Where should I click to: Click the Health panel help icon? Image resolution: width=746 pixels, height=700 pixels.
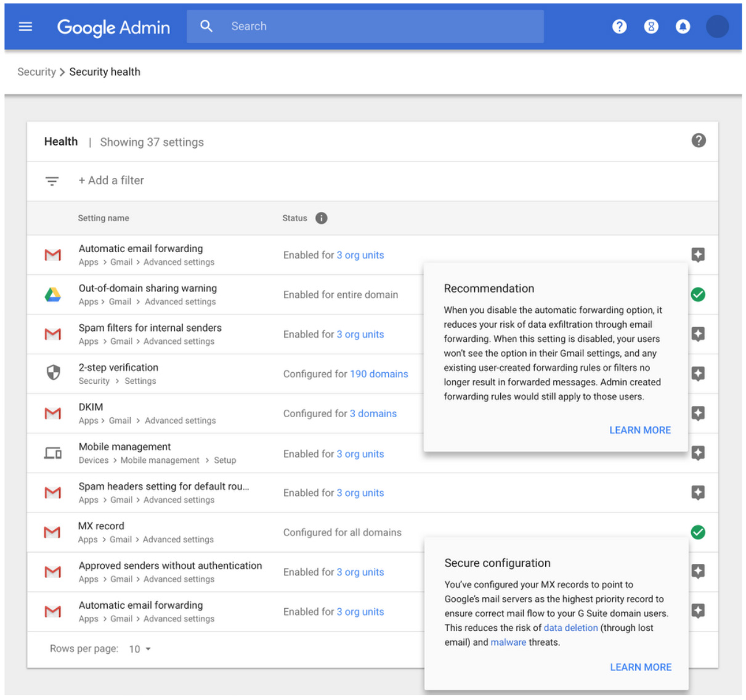[698, 140]
